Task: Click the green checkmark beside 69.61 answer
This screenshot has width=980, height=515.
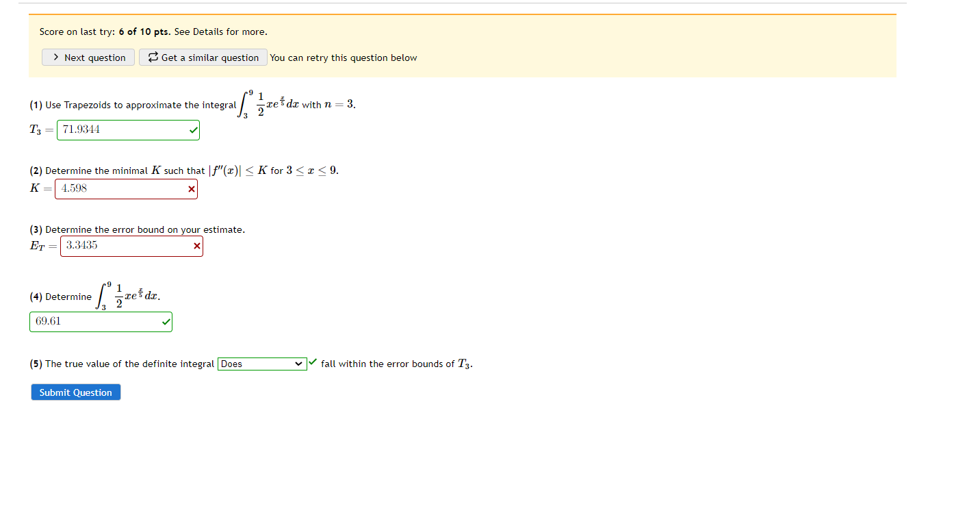Action: [x=164, y=321]
